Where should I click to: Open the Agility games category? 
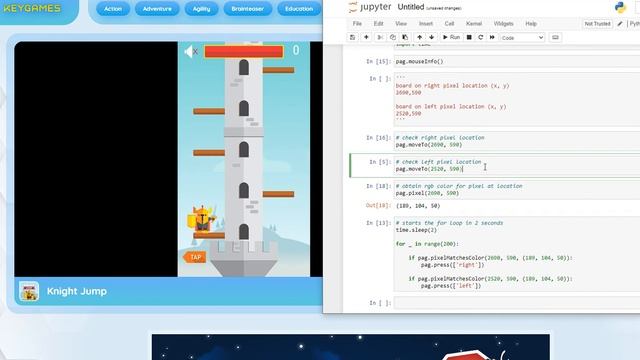[x=201, y=9]
